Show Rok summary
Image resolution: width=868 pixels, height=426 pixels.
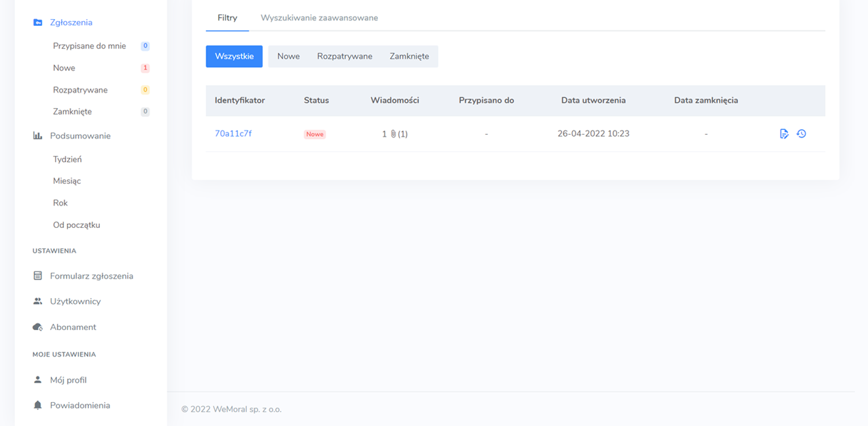tap(60, 203)
